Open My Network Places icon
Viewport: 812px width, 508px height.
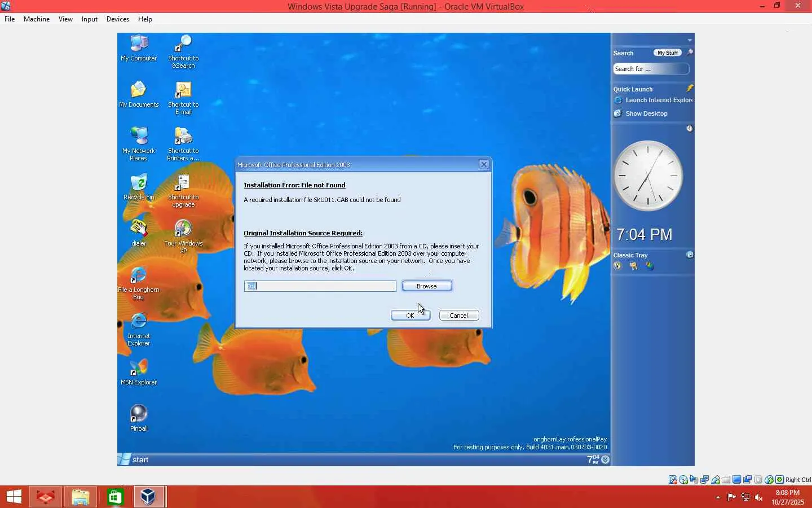pyautogui.click(x=139, y=144)
